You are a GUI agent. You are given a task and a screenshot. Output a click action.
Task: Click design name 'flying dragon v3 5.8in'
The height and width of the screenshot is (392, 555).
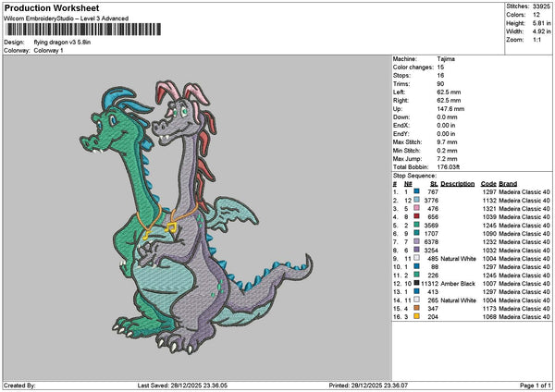pos(62,43)
